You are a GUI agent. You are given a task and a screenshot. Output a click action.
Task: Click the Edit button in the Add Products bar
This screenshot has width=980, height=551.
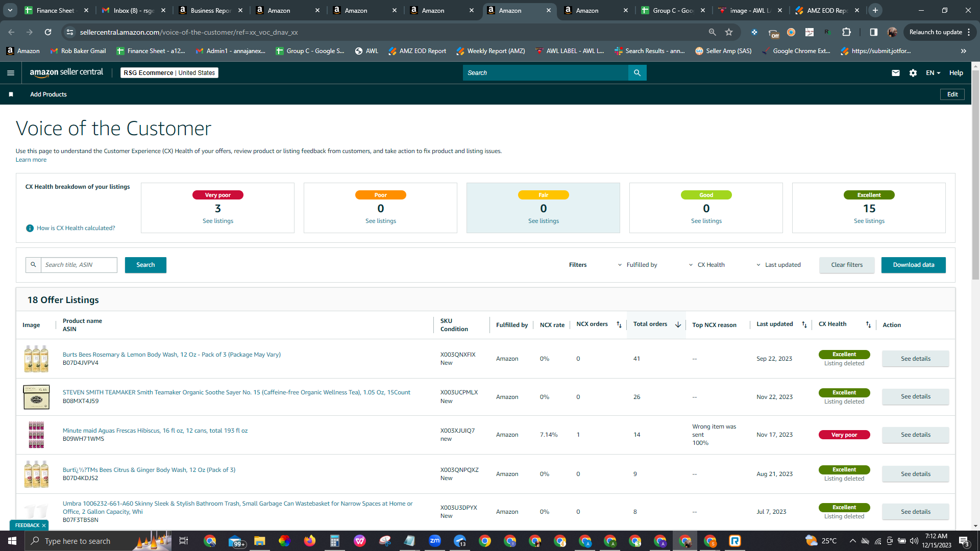pos(952,94)
